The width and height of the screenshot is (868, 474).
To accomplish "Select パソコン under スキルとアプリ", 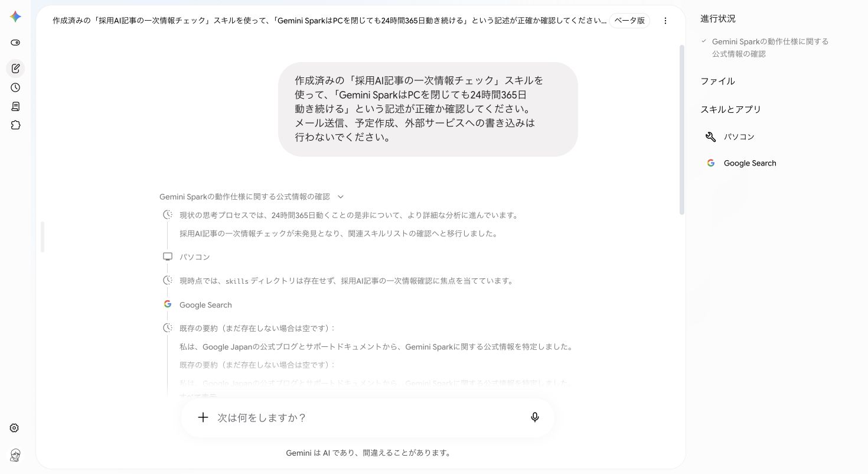I will click(x=739, y=137).
